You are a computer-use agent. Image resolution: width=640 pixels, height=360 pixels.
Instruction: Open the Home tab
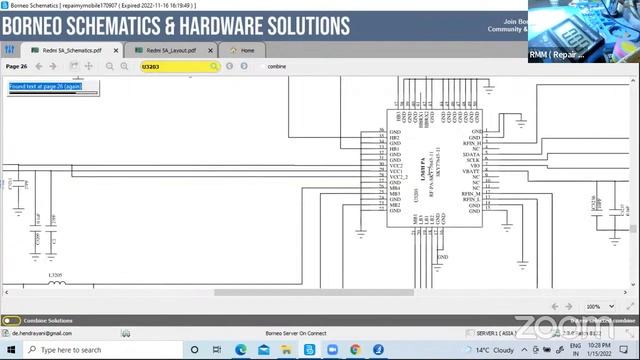point(242,50)
